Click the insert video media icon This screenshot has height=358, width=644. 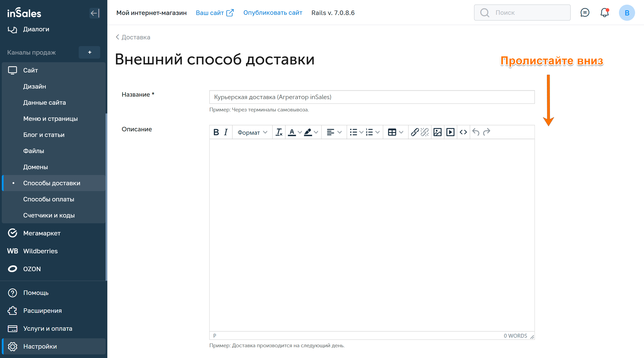click(x=450, y=132)
